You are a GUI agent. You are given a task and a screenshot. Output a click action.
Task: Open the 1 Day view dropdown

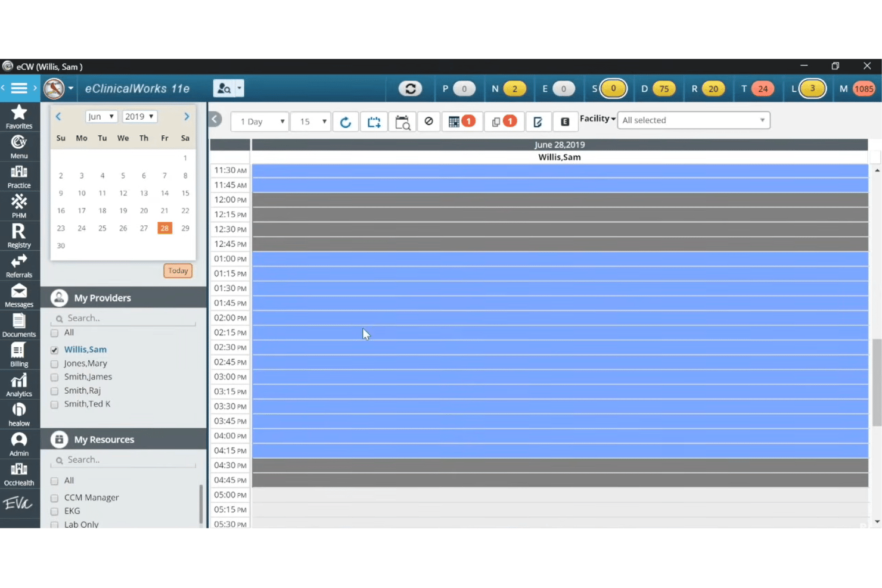(260, 122)
